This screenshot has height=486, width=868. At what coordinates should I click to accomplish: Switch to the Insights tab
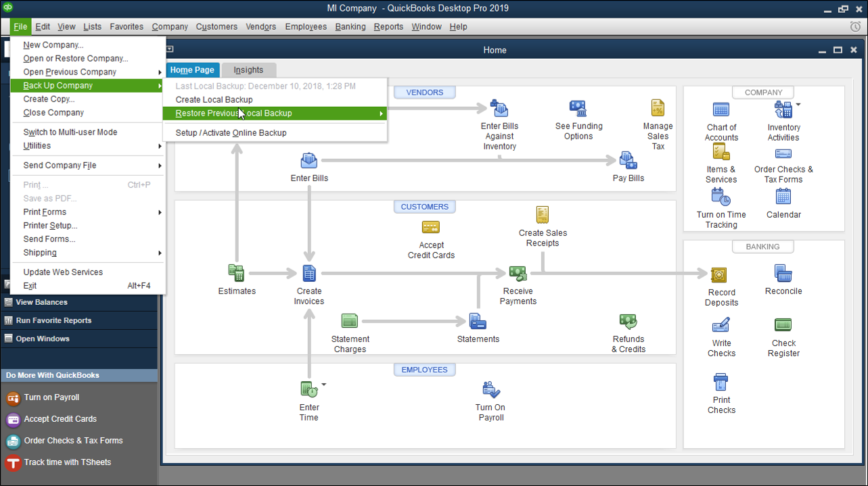click(248, 70)
